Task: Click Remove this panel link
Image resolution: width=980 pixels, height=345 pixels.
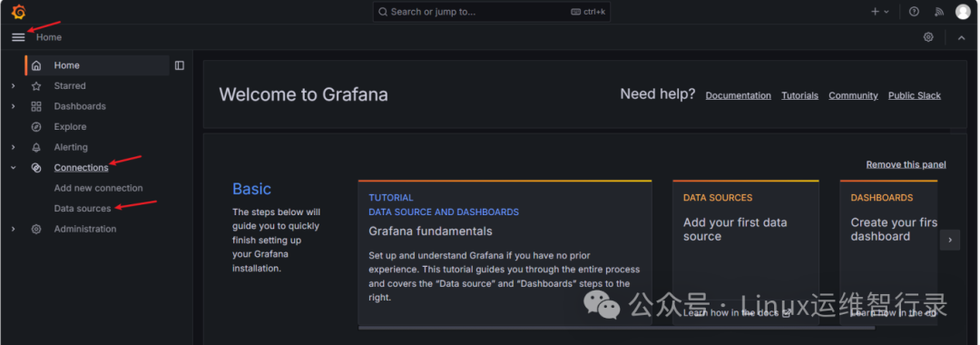Action: tap(906, 165)
